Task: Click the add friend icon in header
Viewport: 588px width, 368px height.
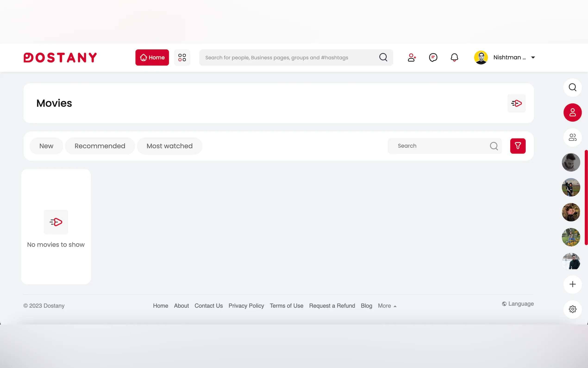Action: point(412,57)
